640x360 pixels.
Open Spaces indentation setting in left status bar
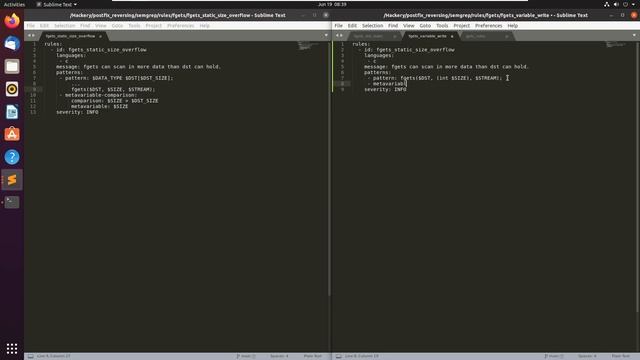pos(279,356)
